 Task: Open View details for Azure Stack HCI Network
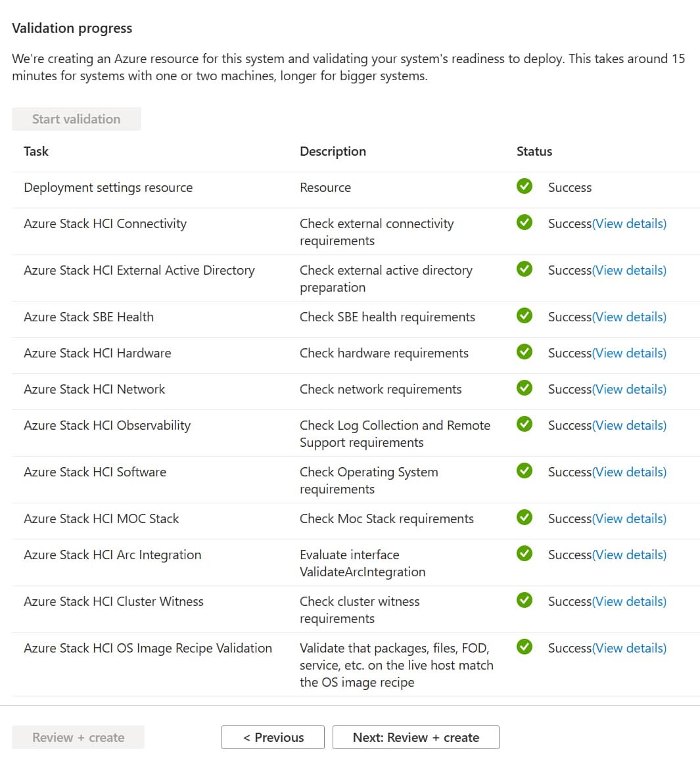click(630, 389)
